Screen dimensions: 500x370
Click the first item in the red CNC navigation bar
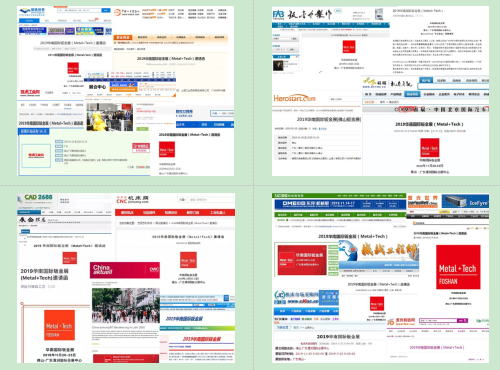pyautogui.click(x=128, y=213)
